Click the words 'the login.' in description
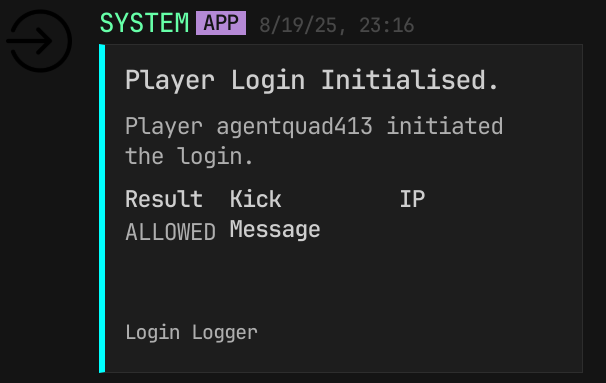The height and width of the screenshot is (383, 606). tap(189, 157)
